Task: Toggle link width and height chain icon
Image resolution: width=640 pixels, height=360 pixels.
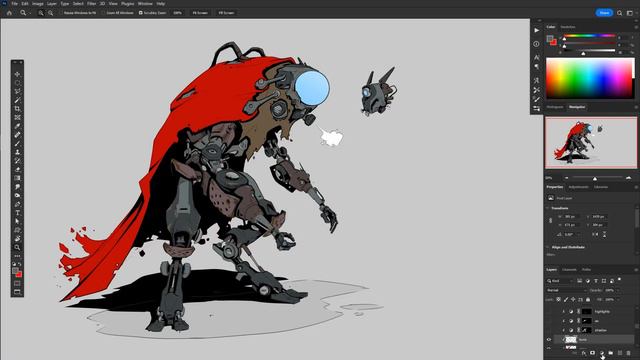Action: [550, 220]
